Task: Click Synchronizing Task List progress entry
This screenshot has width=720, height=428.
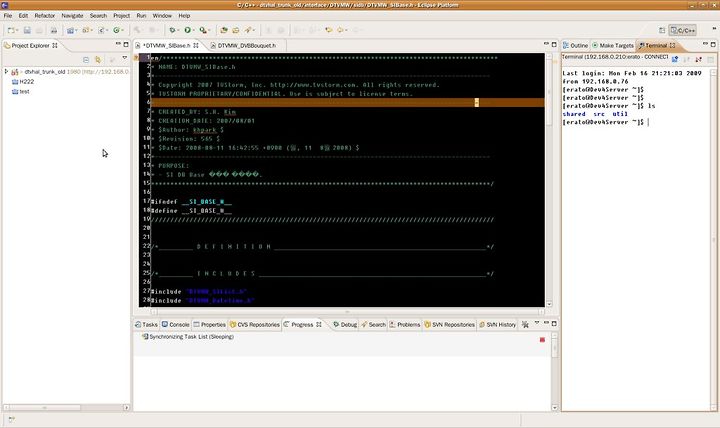Action: click(187, 337)
